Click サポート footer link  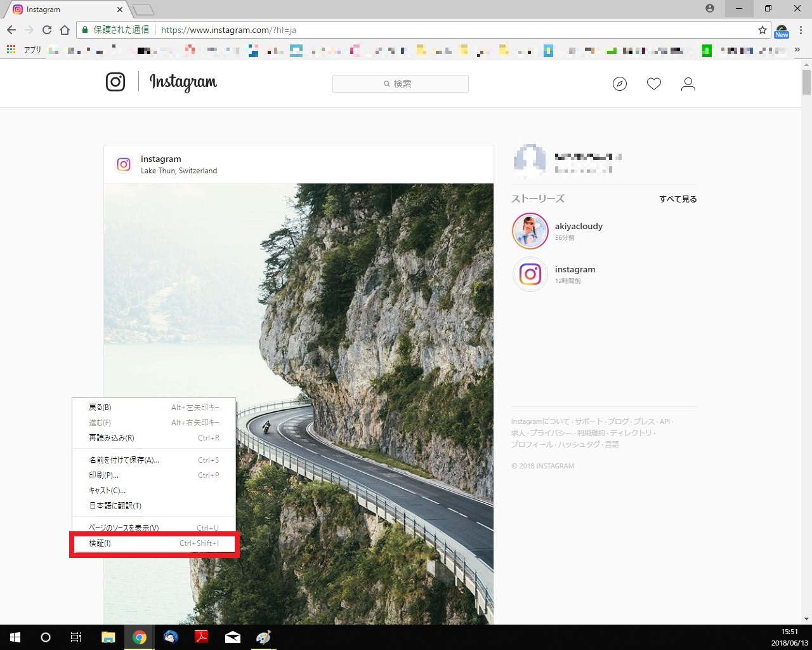(589, 421)
